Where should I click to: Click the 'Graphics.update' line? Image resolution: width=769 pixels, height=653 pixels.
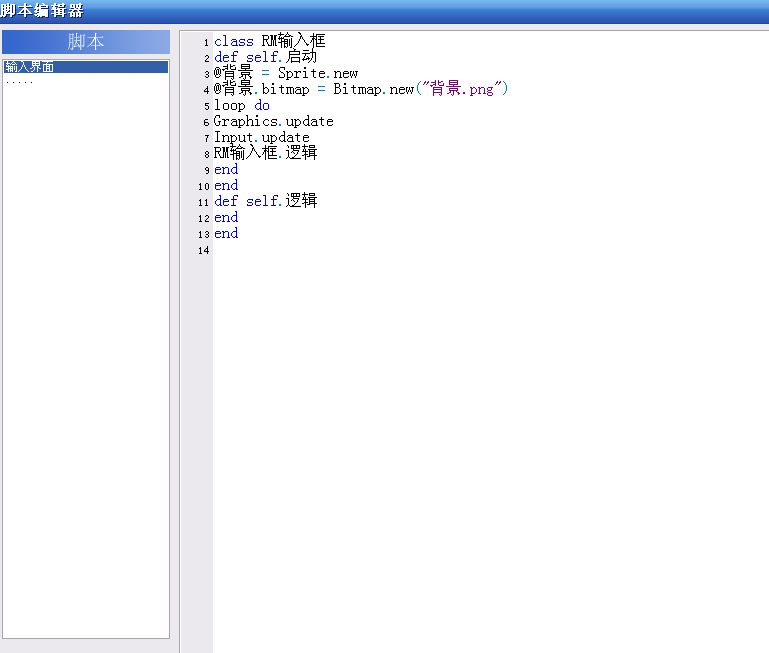click(274, 121)
